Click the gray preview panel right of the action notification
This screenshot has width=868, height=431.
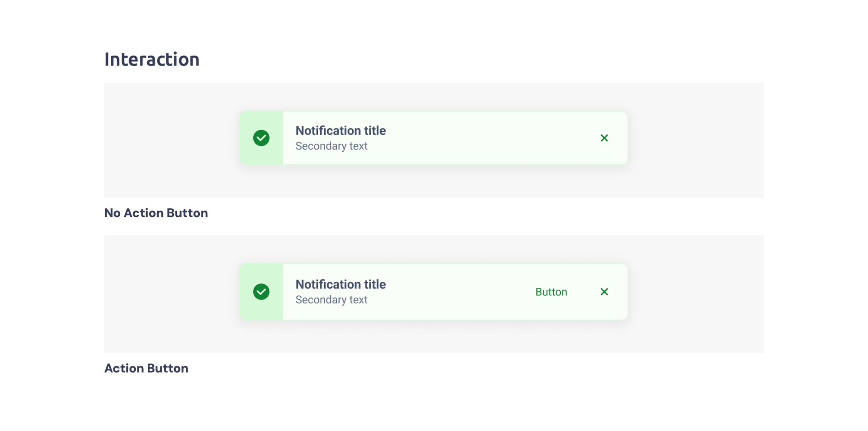click(x=696, y=294)
